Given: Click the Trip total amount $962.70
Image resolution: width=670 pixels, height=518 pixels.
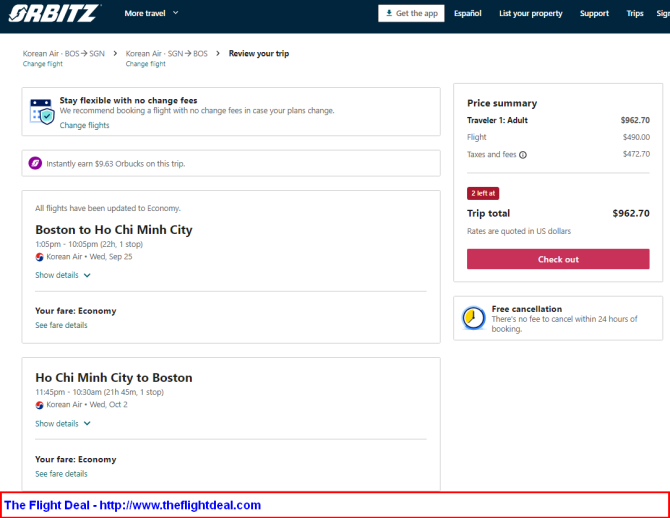Looking at the screenshot, I should tap(631, 213).
